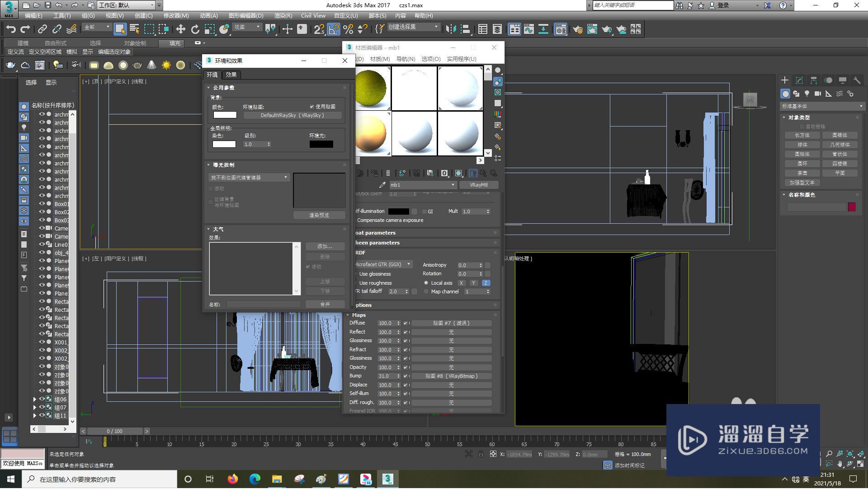Open Standard Primitives category dropdown
Viewport: 868px width, 489px height.
coord(822,106)
